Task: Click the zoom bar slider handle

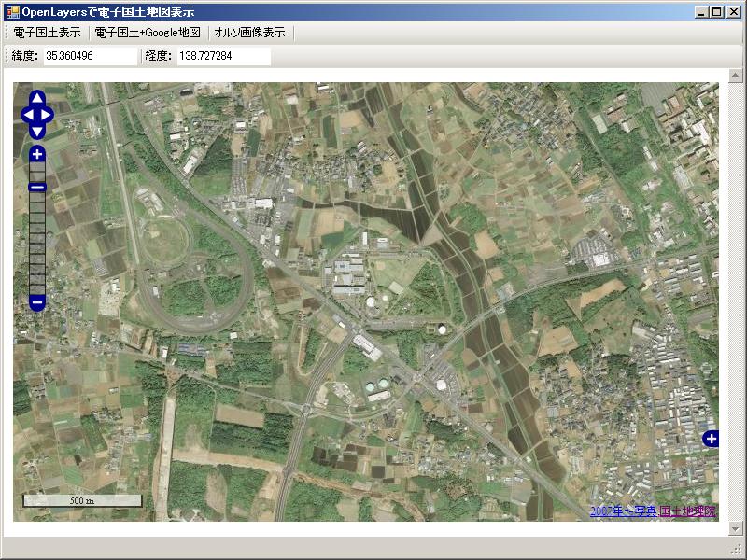Action: [x=37, y=187]
